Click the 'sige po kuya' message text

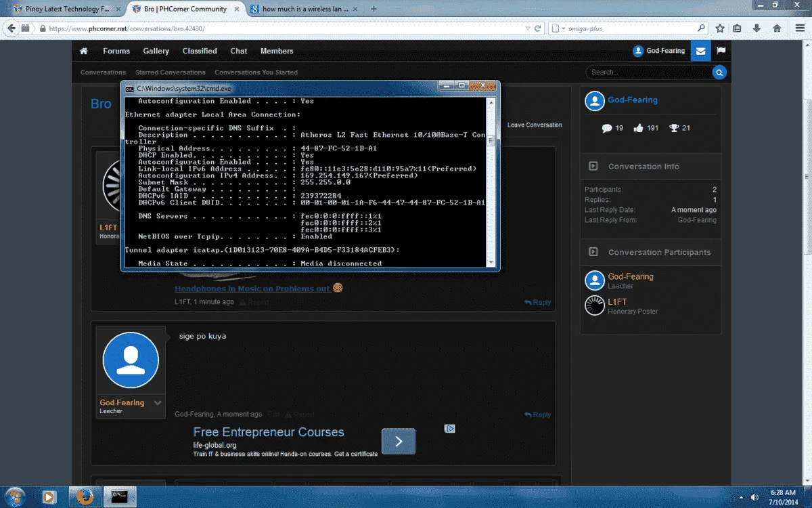click(x=202, y=336)
